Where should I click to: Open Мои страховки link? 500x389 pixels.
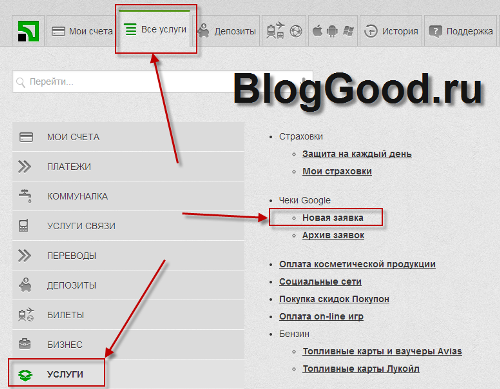click(337, 171)
